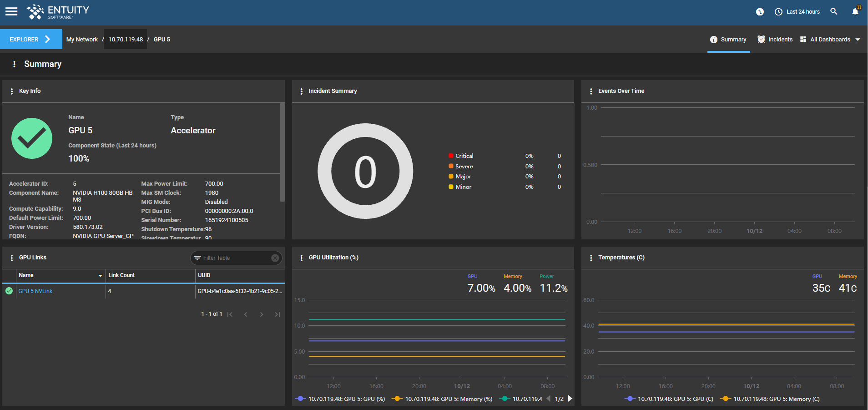Go to last page of GPU Links table

click(277, 314)
